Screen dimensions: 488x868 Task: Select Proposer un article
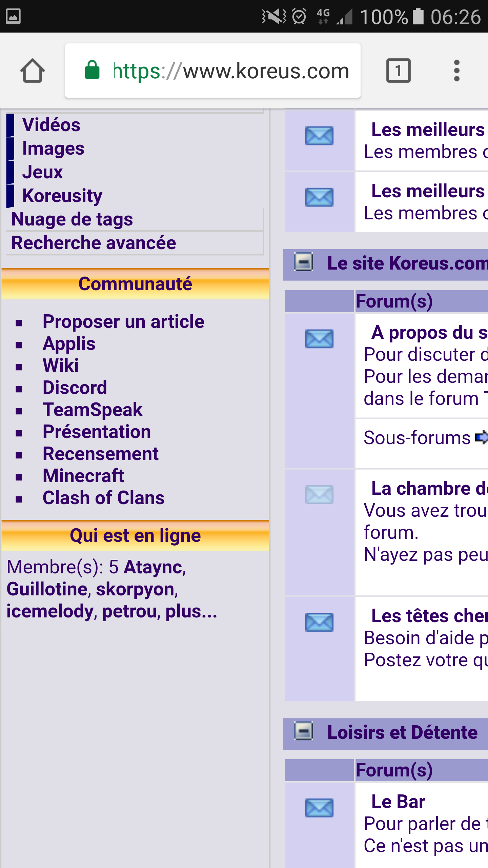(x=123, y=321)
